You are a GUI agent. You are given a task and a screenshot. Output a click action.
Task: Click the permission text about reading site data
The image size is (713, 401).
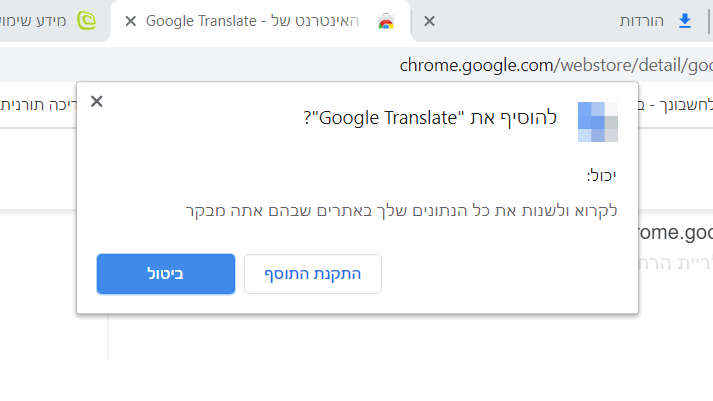pos(402,210)
